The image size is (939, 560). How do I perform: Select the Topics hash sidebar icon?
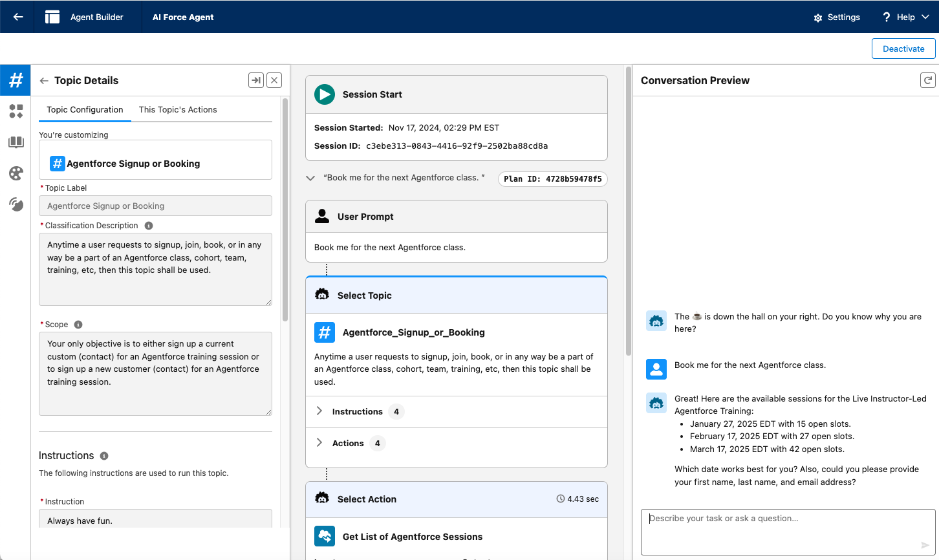click(16, 80)
